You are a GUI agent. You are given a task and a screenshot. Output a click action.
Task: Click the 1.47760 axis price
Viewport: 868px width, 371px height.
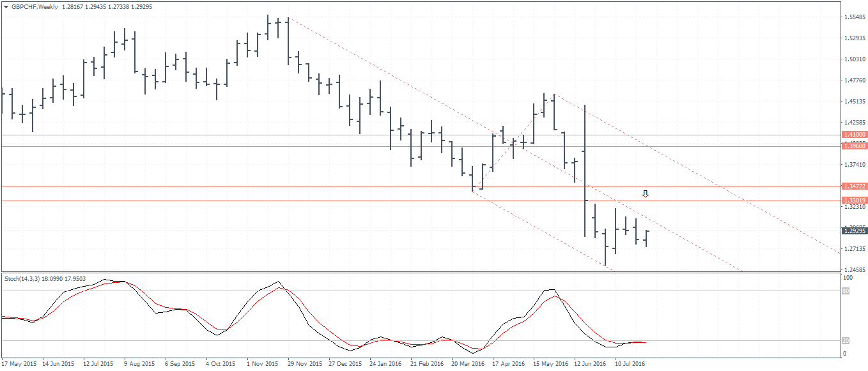[855, 80]
